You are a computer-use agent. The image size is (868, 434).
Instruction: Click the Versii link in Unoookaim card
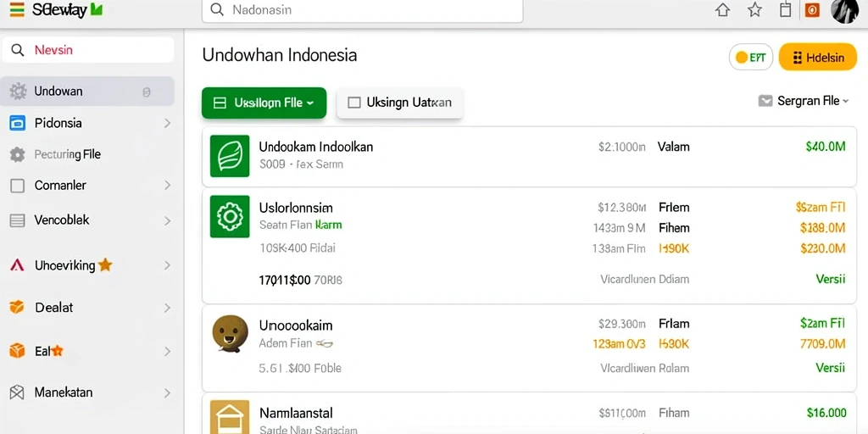[831, 368]
